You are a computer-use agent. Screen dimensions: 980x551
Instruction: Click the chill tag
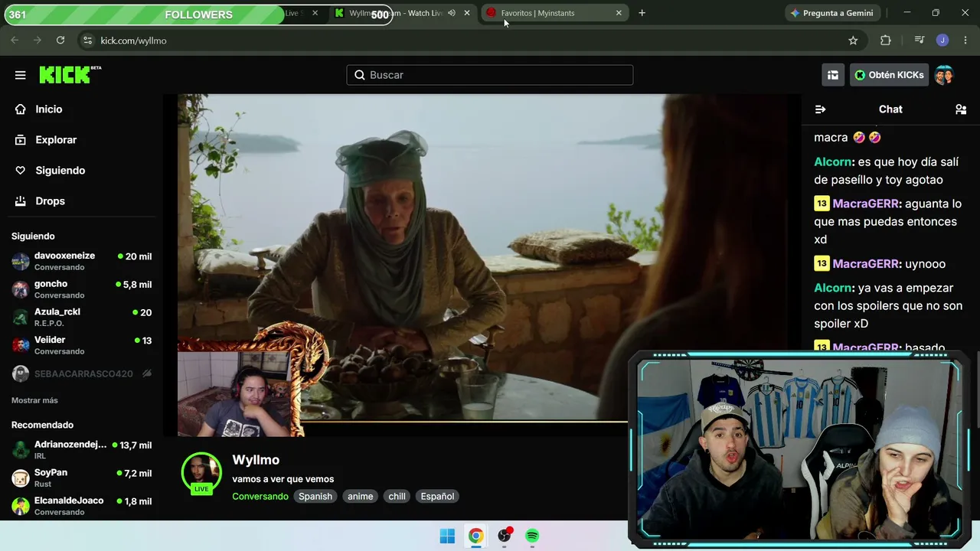click(397, 497)
